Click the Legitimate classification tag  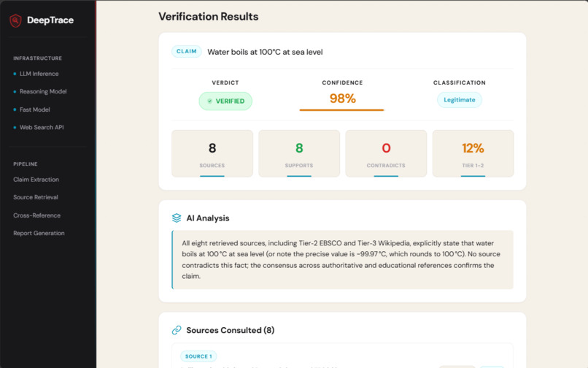point(460,100)
